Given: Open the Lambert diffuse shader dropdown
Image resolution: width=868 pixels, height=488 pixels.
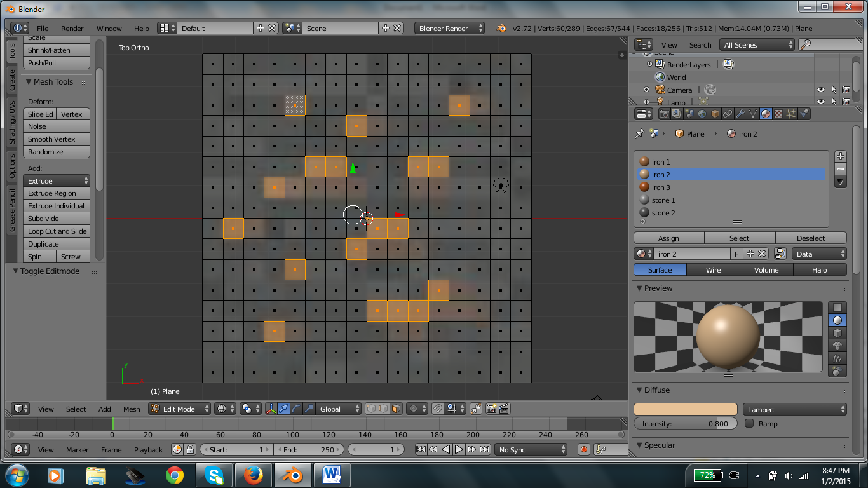Looking at the screenshot, I should (x=794, y=409).
